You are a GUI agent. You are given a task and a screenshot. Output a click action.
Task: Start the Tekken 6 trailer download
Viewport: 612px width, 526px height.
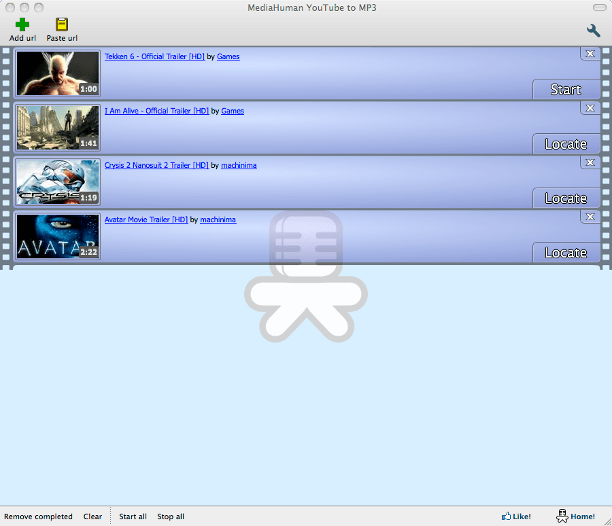[x=566, y=89]
